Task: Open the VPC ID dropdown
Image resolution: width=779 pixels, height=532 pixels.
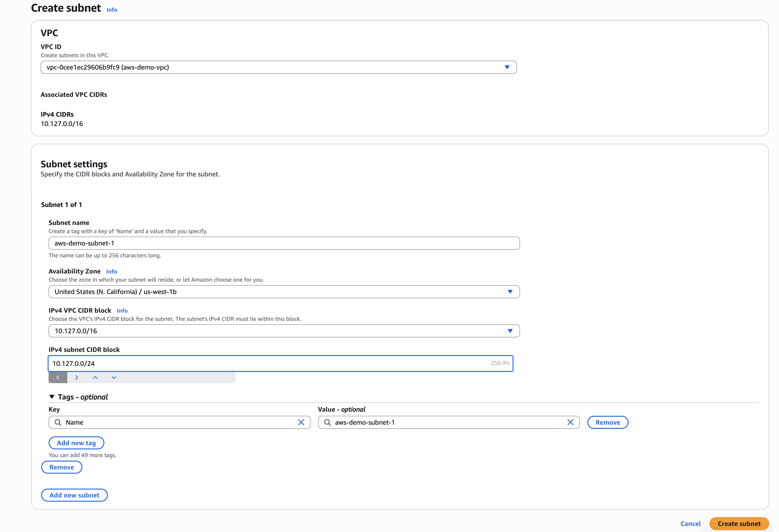Action: tap(279, 67)
